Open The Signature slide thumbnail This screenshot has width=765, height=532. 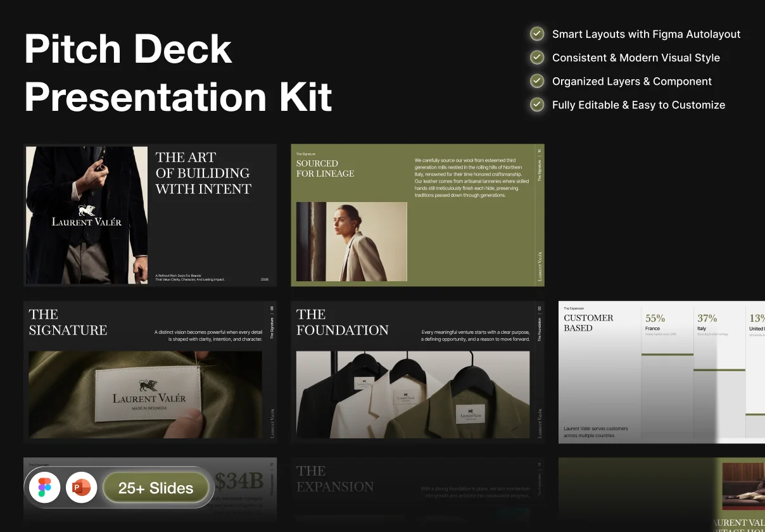tap(150, 372)
